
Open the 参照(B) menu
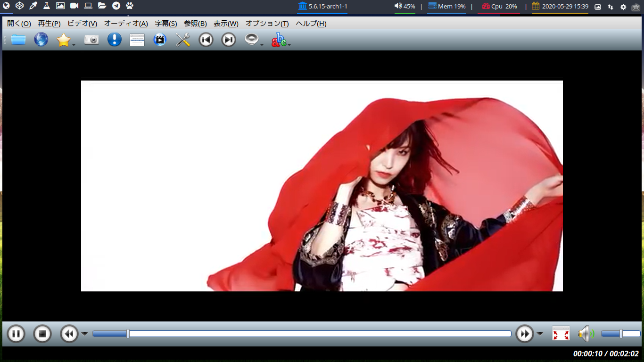[x=195, y=24]
